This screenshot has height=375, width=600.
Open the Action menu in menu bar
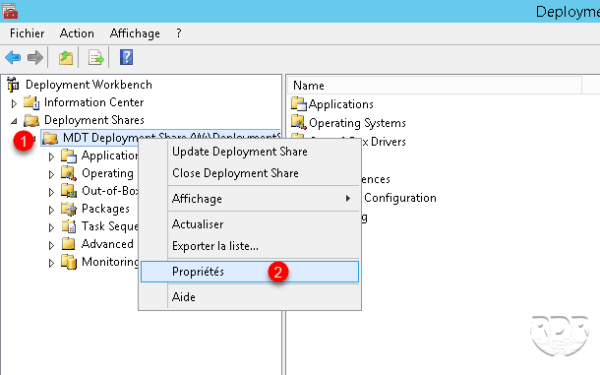tap(77, 33)
